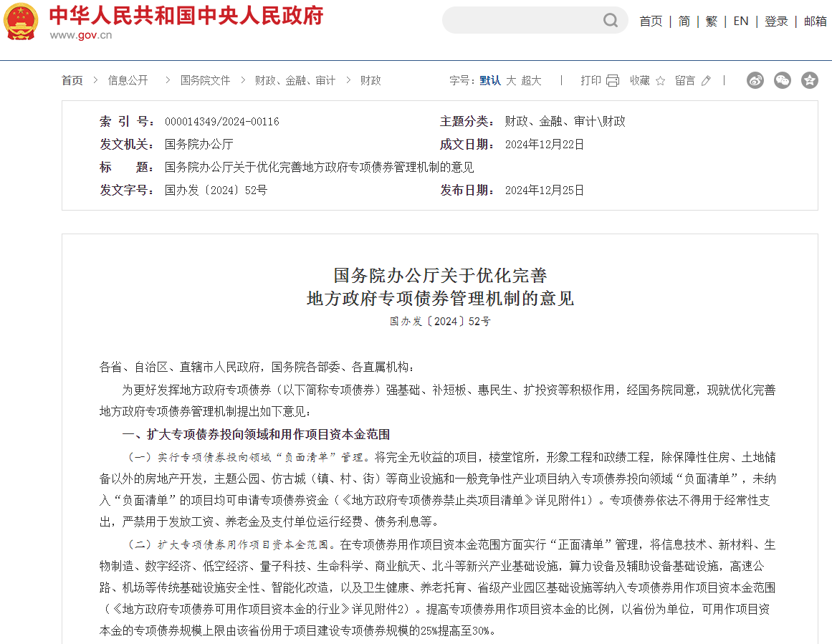Image resolution: width=832 pixels, height=644 pixels.
Task: Click the printer icon
Action: click(x=613, y=80)
